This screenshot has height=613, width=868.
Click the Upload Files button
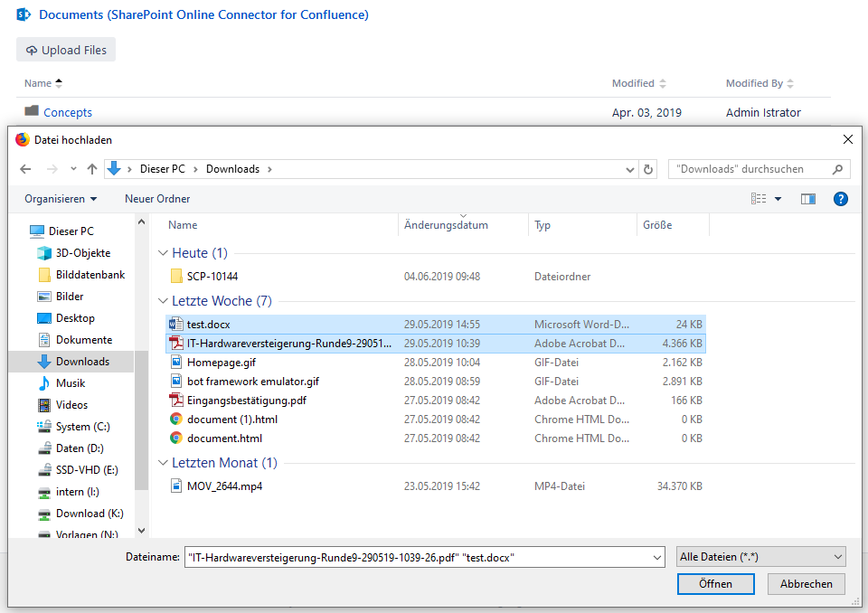[66, 51]
